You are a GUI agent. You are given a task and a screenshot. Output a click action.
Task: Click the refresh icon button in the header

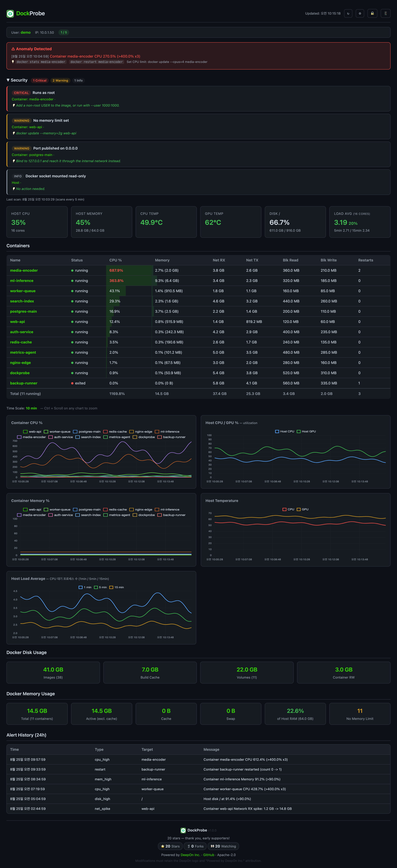point(348,13)
